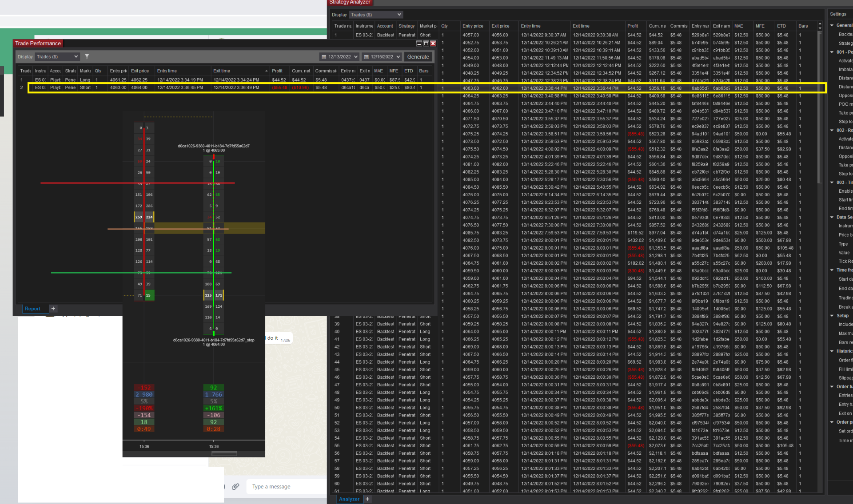
Task: Switch to the Report tab
Action: tap(32, 309)
